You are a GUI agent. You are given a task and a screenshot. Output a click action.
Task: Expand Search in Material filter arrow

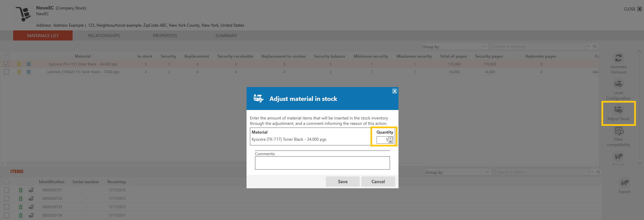point(589,47)
